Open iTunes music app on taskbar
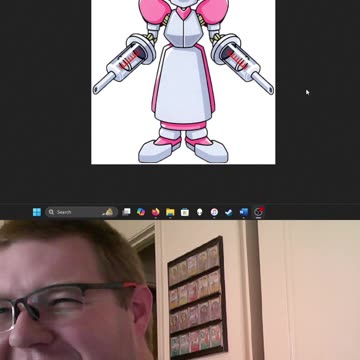Image resolution: width=360 pixels, height=360 pixels. (214, 212)
